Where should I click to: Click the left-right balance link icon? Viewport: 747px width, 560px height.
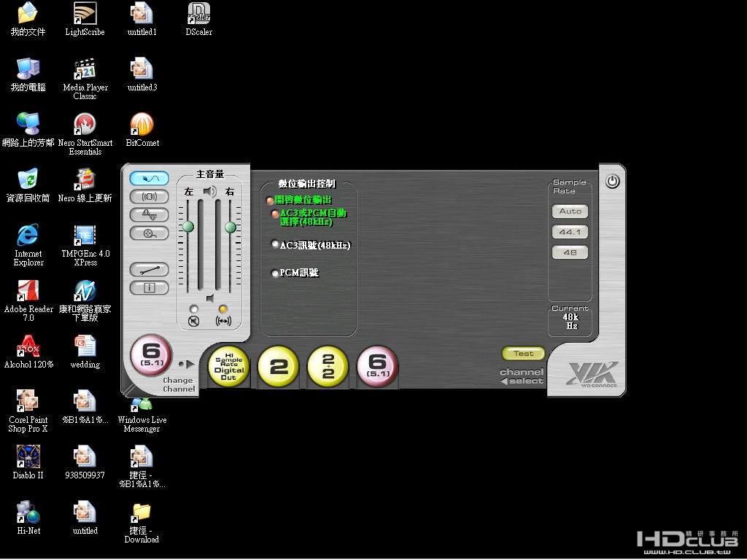pyautogui.click(x=223, y=322)
